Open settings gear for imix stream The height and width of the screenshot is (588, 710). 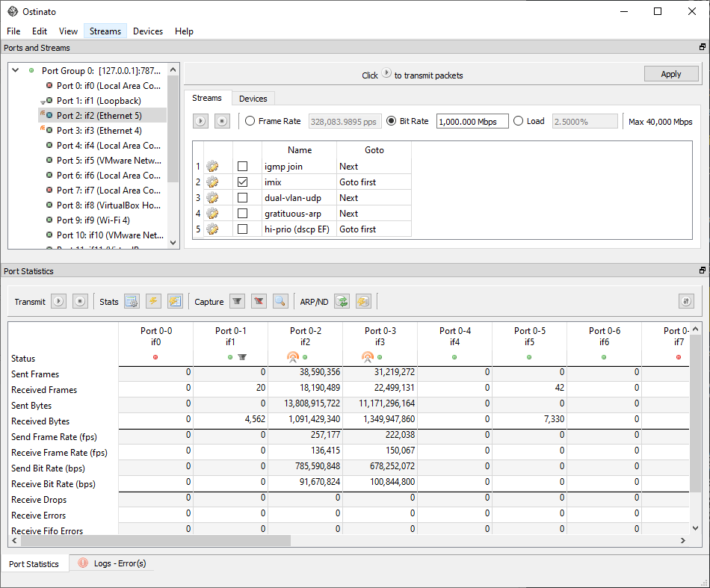click(212, 182)
